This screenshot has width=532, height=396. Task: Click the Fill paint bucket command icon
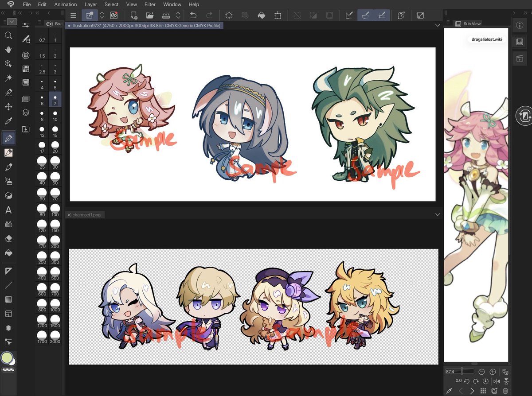261,15
